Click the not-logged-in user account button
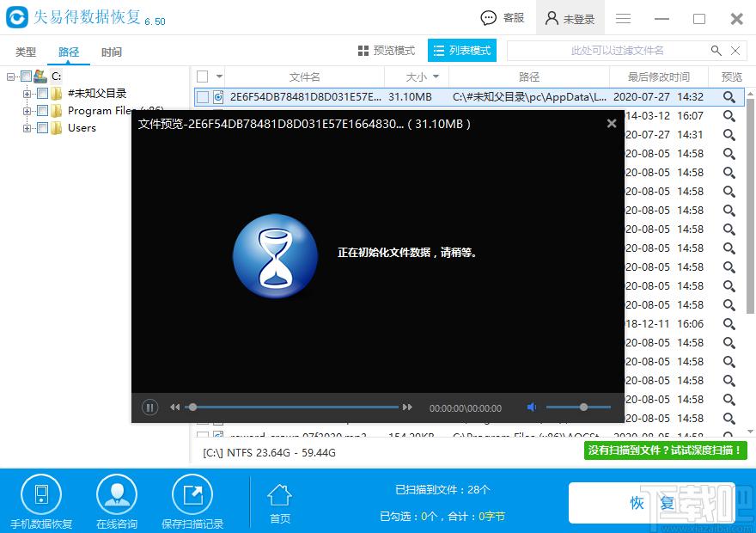Image resolution: width=756 pixels, height=533 pixels. click(570, 18)
